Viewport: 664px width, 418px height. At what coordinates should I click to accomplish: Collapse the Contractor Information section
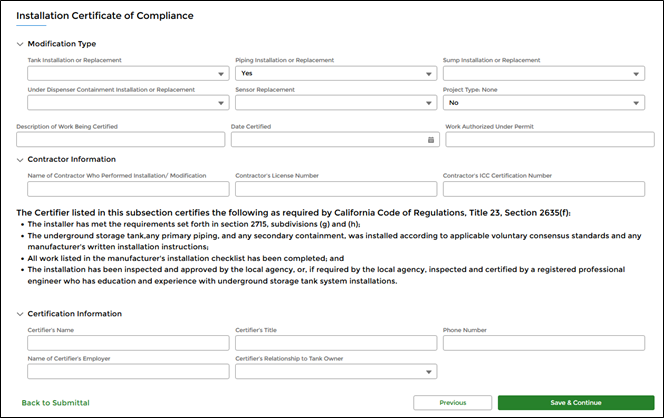(x=20, y=159)
